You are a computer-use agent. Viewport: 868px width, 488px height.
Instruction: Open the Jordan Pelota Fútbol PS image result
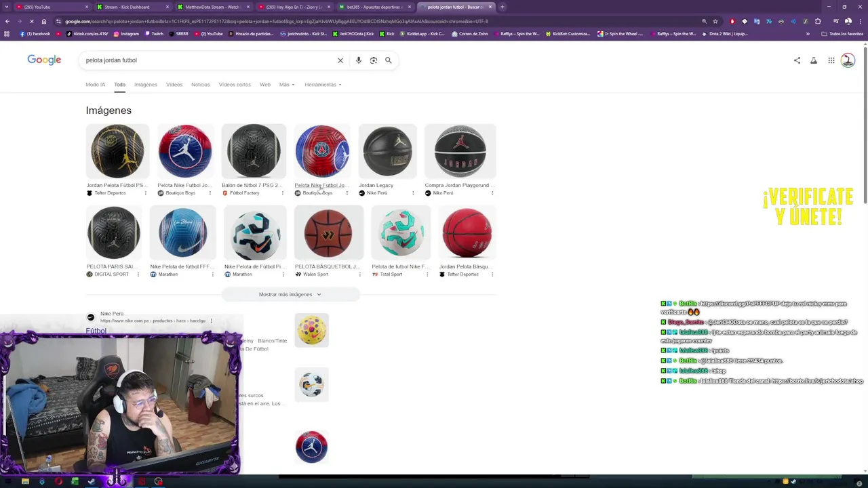click(x=117, y=151)
